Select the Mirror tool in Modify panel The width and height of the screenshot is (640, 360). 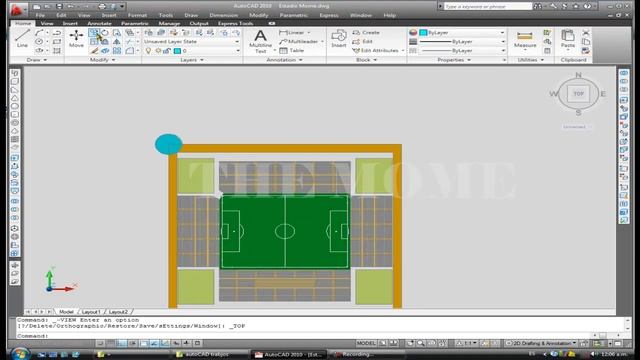coord(117,42)
